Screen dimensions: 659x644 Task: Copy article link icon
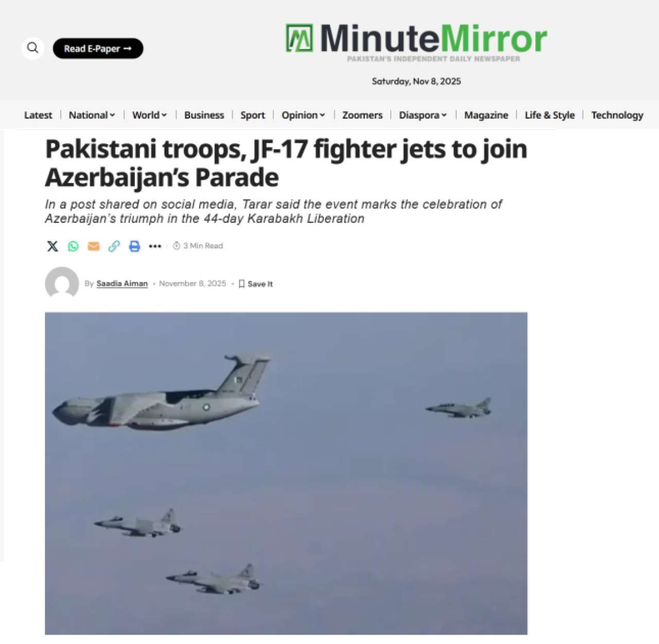pos(114,246)
